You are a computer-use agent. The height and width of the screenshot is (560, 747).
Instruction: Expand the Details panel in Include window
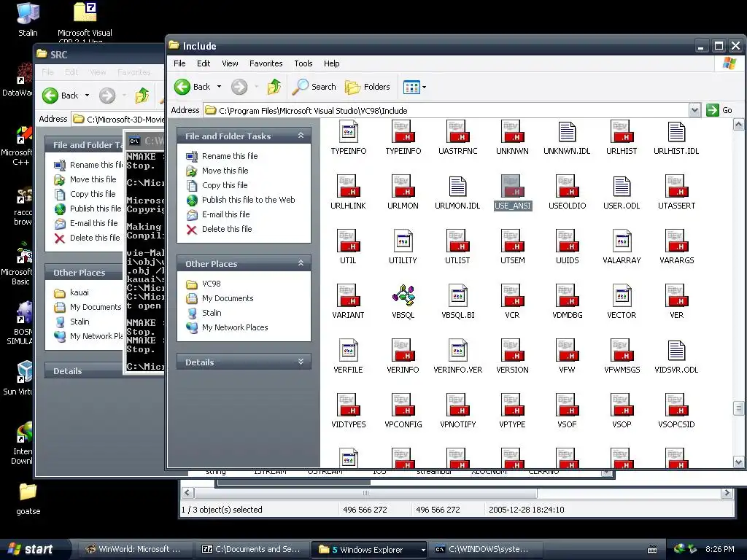[x=301, y=362]
